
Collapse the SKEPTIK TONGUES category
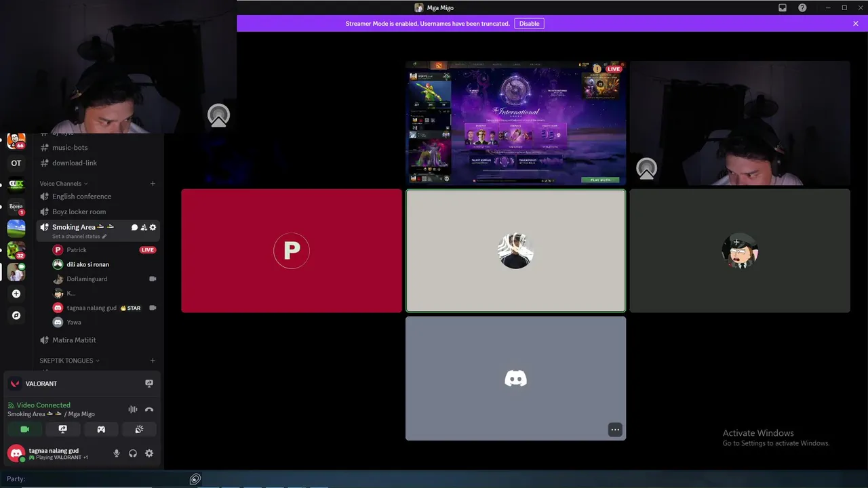point(69,361)
